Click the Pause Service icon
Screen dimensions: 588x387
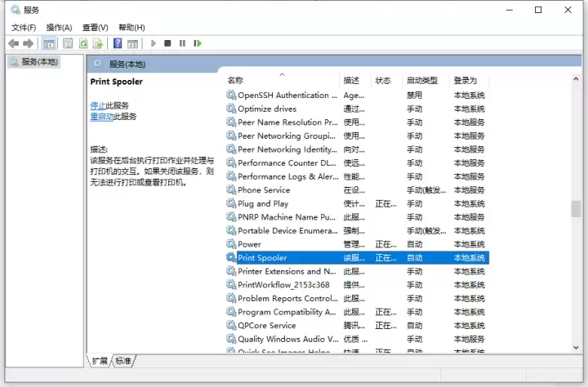(182, 43)
